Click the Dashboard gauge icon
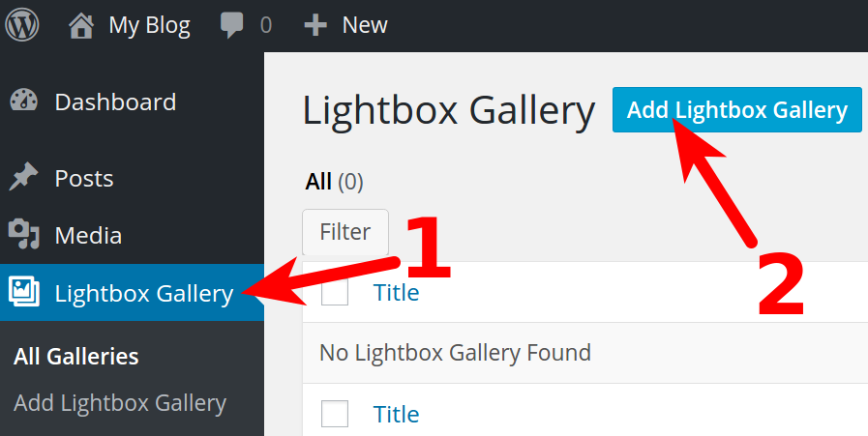The height and width of the screenshot is (436, 868). (x=23, y=102)
